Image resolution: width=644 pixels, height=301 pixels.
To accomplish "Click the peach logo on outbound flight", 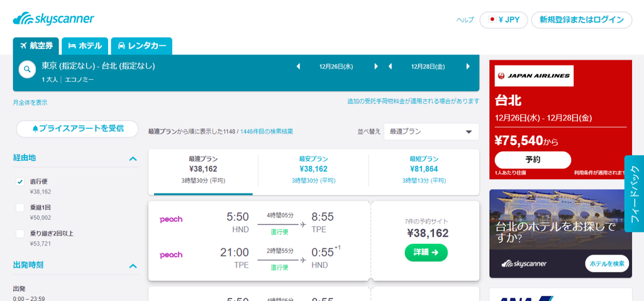I will [171, 219].
